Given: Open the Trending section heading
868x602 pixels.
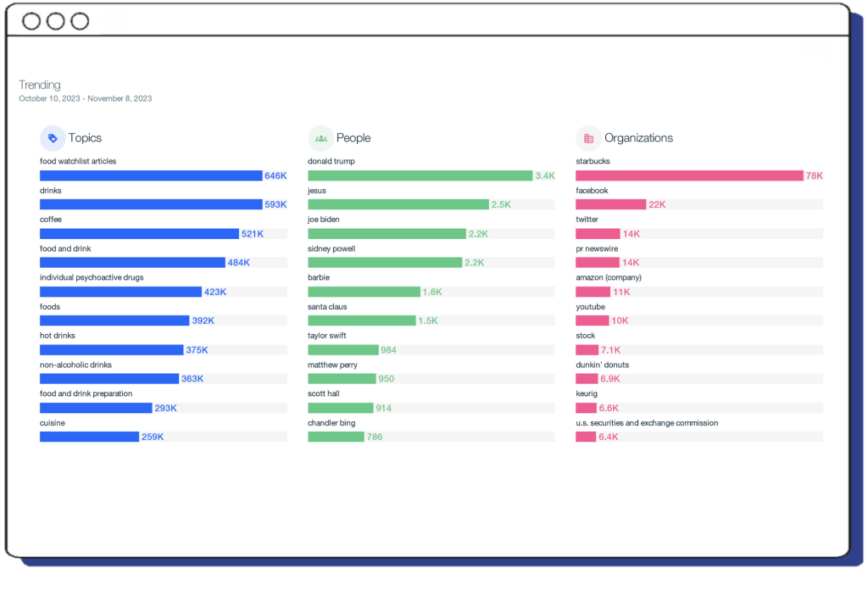Looking at the screenshot, I should coord(40,85).
